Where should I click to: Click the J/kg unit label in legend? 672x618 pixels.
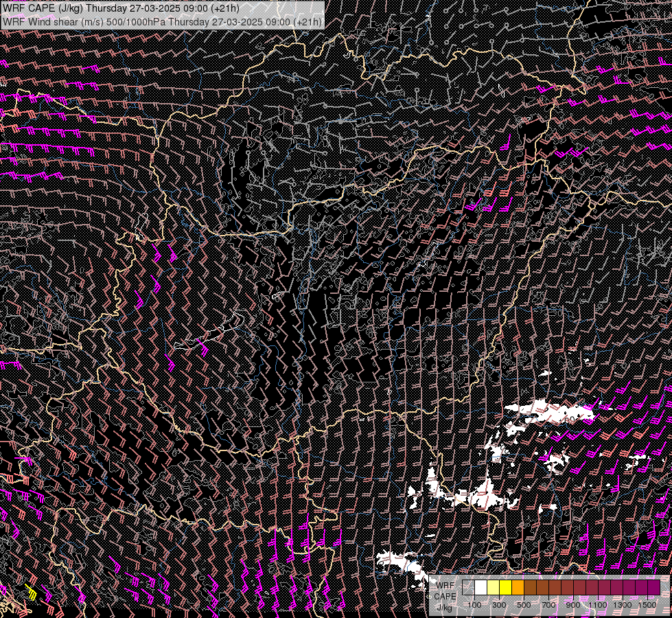[444, 608]
